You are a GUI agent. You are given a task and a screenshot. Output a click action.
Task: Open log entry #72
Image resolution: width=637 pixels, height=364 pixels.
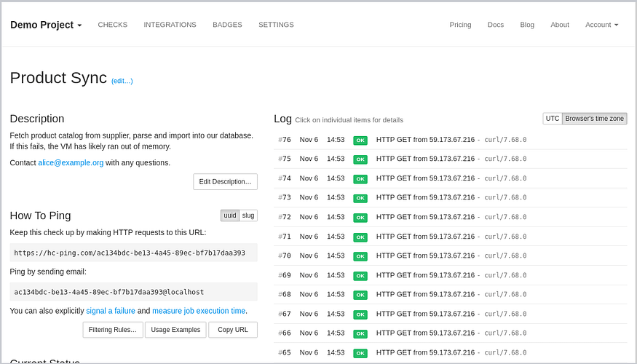[x=450, y=217]
